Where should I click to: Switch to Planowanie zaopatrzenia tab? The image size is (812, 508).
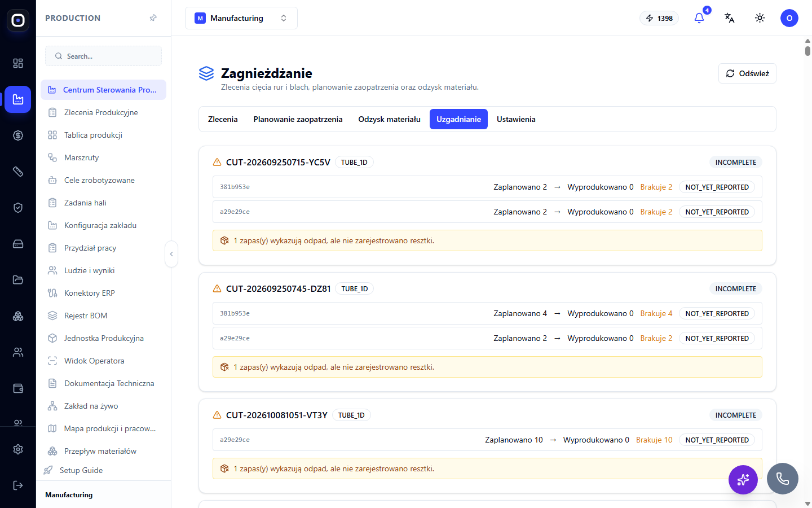tap(298, 119)
